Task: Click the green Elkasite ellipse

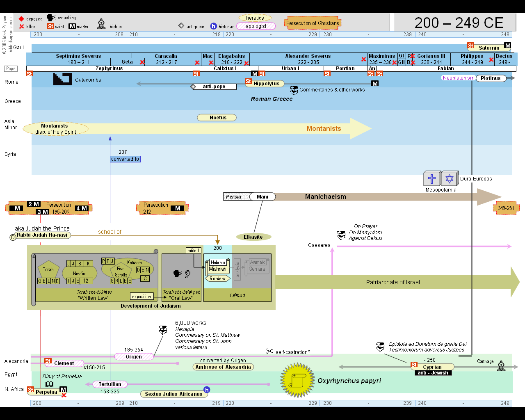Action: click(x=253, y=237)
